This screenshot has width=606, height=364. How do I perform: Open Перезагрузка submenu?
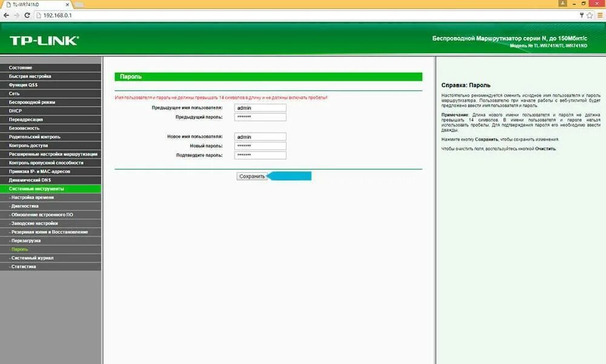(51, 240)
